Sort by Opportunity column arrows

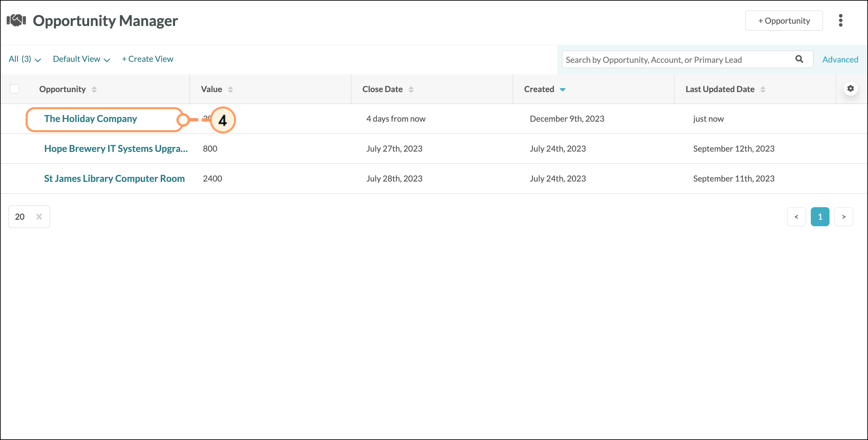pyautogui.click(x=94, y=89)
